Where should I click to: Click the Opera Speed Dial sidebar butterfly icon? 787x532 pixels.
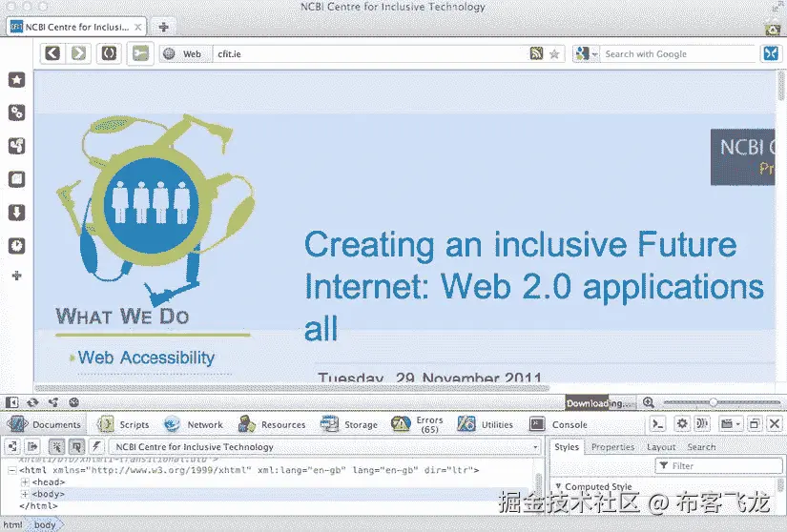771,53
